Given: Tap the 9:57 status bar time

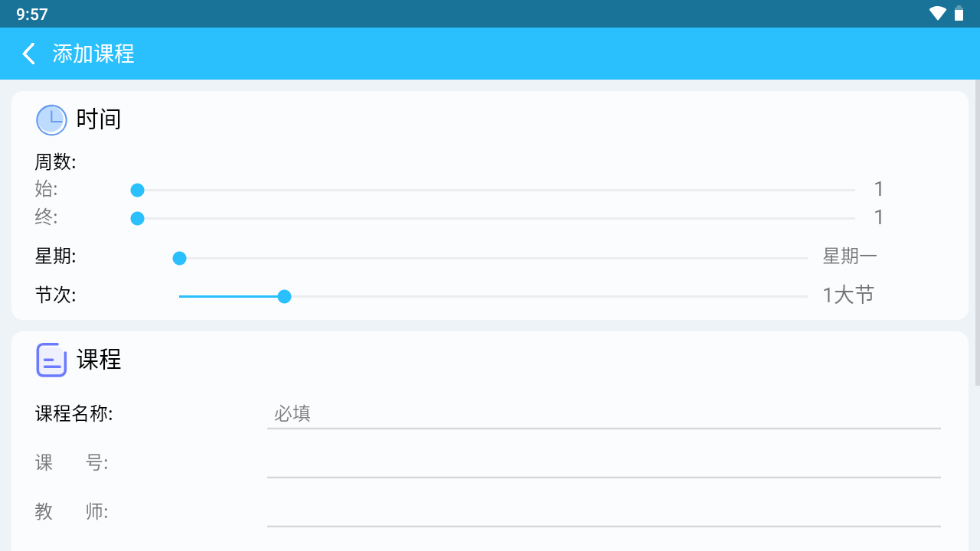Looking at the screenshot, I should click(32, 15).
